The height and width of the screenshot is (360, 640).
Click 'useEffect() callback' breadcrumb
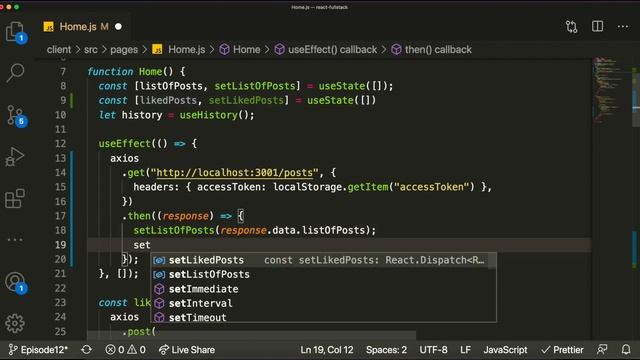click(326, 50)
